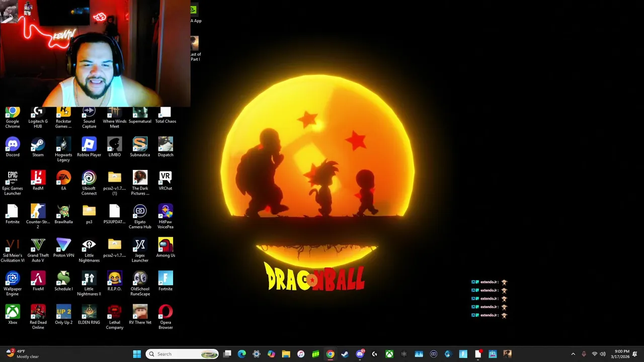Select the Discord desktop shortcut
644x362 pixels.
(13, 147)
